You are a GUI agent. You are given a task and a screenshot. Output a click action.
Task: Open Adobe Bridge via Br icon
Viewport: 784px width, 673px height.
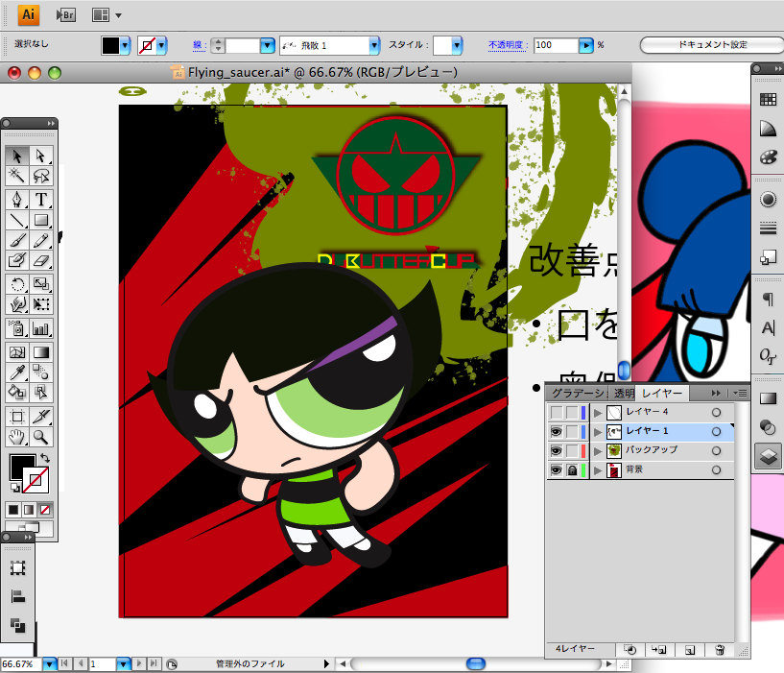[x=65, y=15]
